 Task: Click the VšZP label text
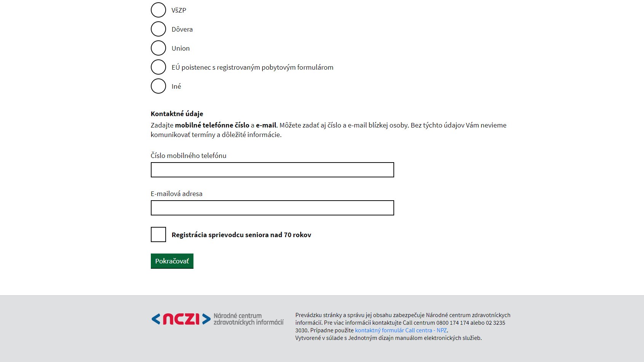(179, 10)
